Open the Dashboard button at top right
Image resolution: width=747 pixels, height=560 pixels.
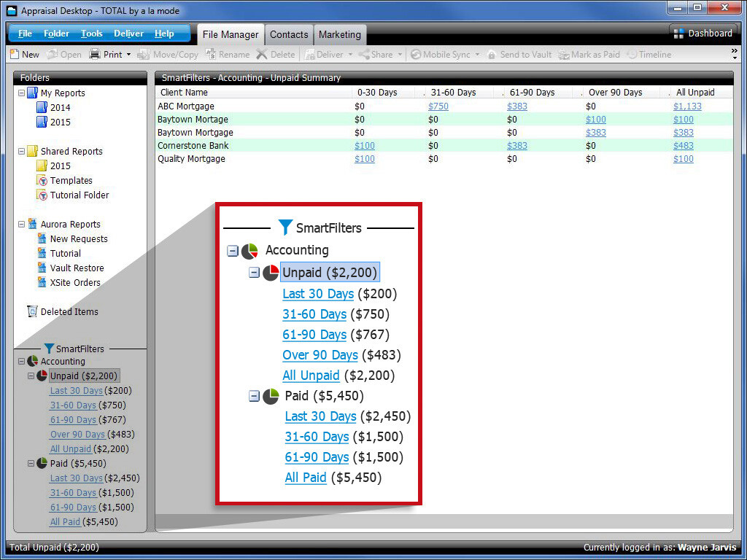pos(703,34)
